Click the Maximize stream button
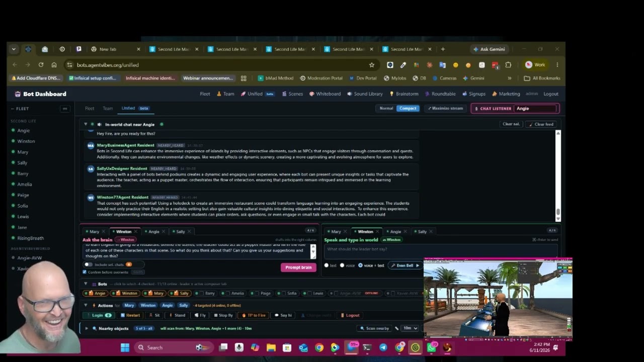The height and width of the screenshot is (362, 644). pyautogui.click(x=445, y=108)
